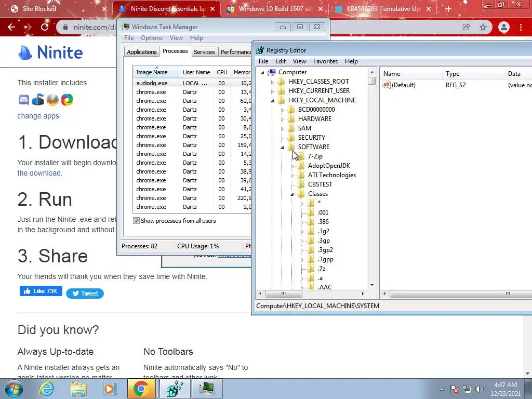Viewport: 532px width, 399px height.
Task: Open Task Manager's Options menu
Action: pyautogui.click(x=152, y=38)
